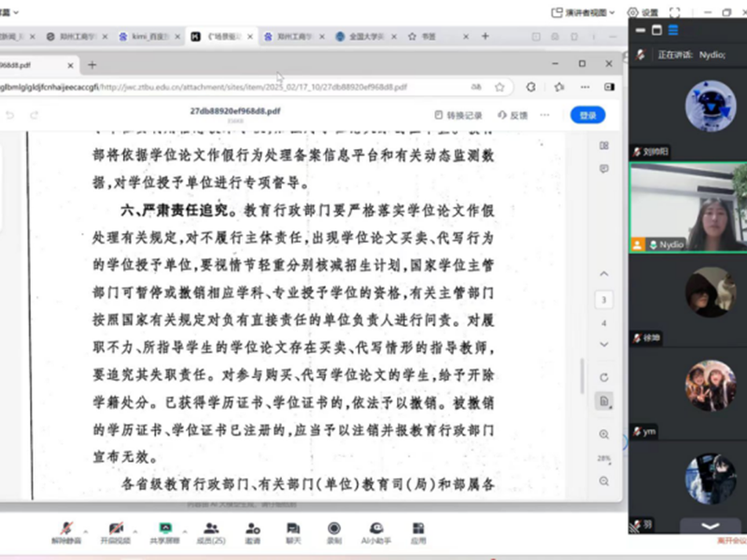Screen dimensions: 747x560
Task: Open the members list 成员(25)
Action: pyautogui.click(x=210, y=529)
